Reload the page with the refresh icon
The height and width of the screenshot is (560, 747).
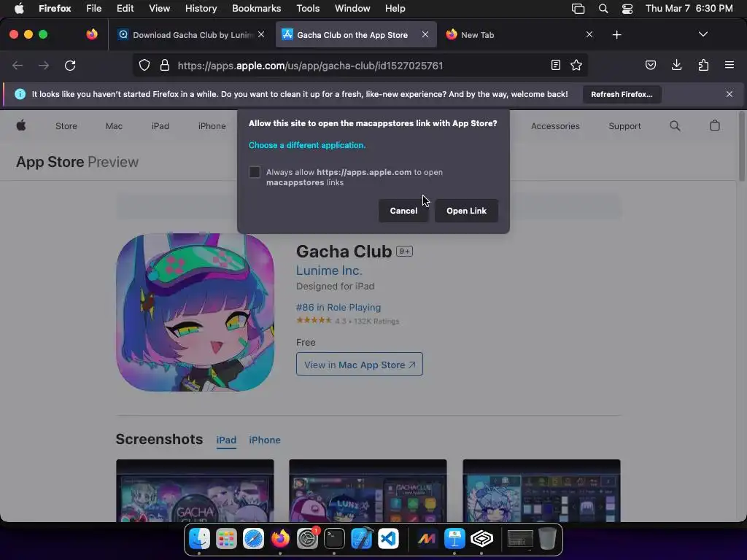point(70,65)
